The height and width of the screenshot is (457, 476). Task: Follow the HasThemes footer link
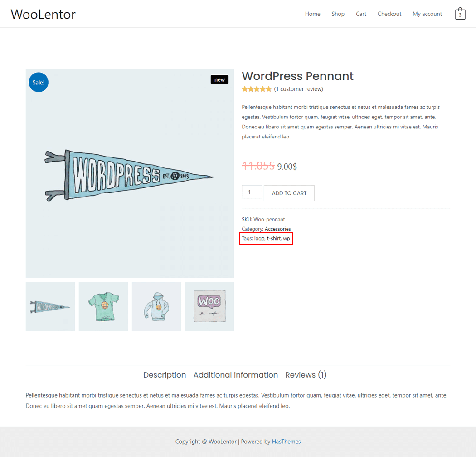tap(286, 442)
